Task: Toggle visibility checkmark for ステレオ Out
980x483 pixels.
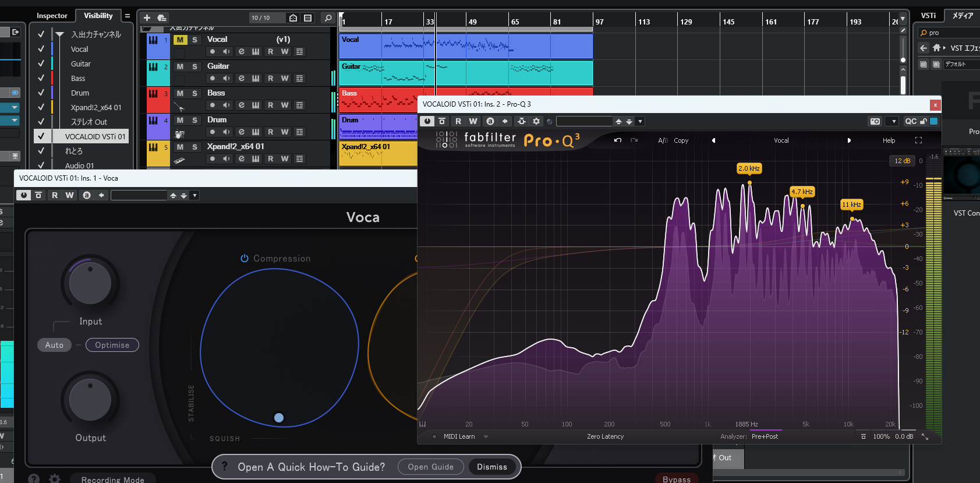Action: (41, 122)
